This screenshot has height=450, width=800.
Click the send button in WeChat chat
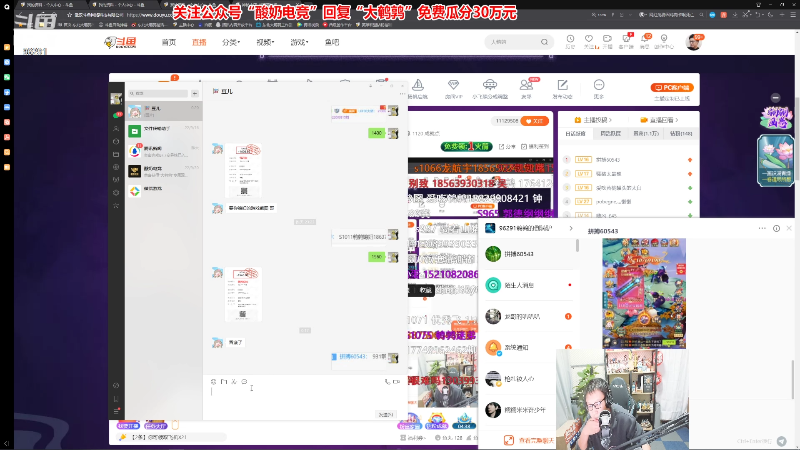[386, 414]
